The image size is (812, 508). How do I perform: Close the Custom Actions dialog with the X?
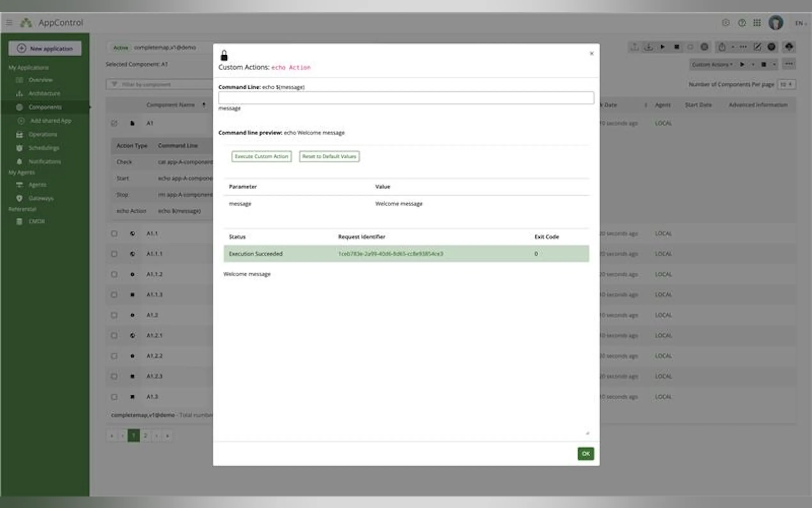pos(591,53)
